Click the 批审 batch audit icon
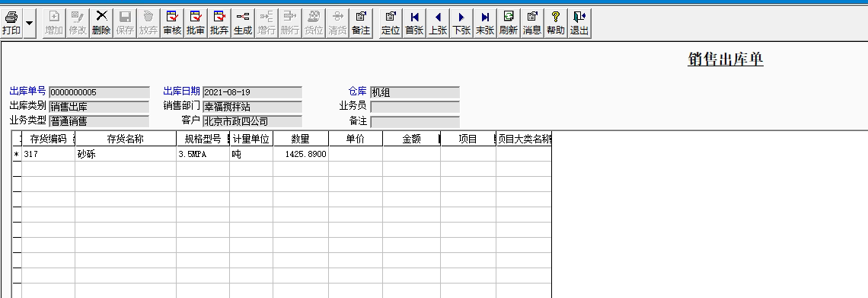Screen dimensions: 868x298 coord(196,24)
